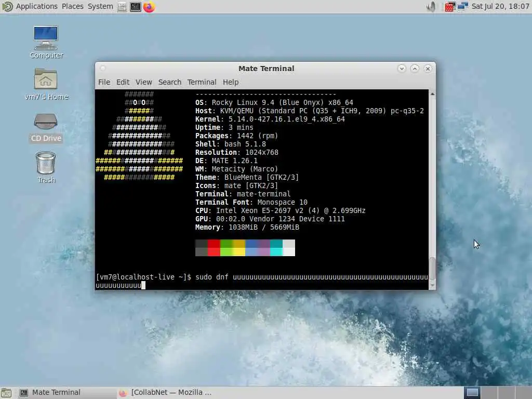Screen dimensions: 532x399
Task: Click the "Host: KVM/QEMU" line
Action: tap(310, 111)
